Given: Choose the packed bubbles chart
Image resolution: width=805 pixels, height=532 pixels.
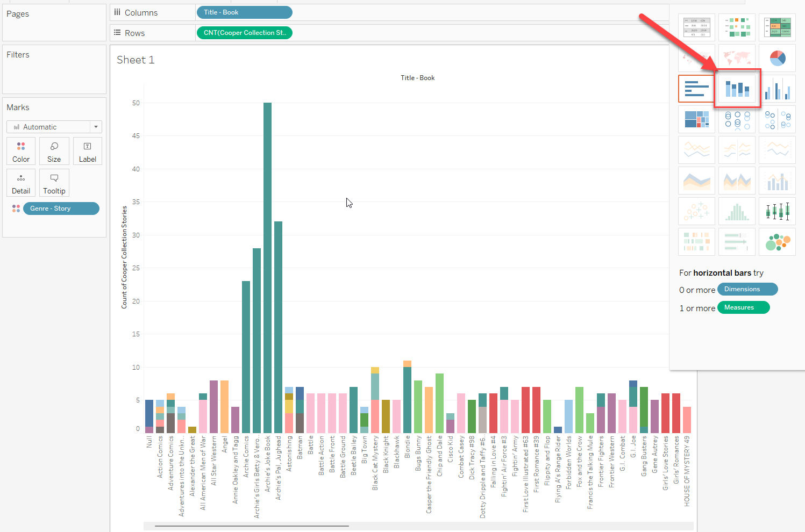Looking at the screenshot, I should coord(777,242).
